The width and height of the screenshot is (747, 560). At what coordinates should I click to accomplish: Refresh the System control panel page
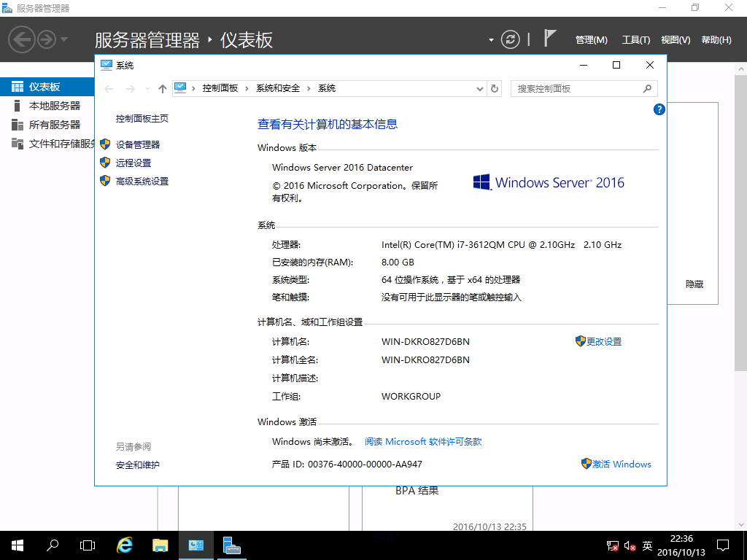pyautogui.click(x=495, y=88)
